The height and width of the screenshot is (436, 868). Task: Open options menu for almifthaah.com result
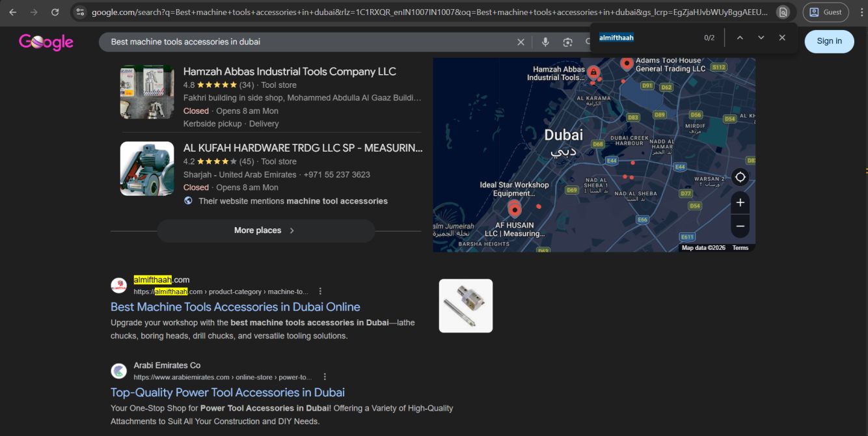tap(320, 292)
